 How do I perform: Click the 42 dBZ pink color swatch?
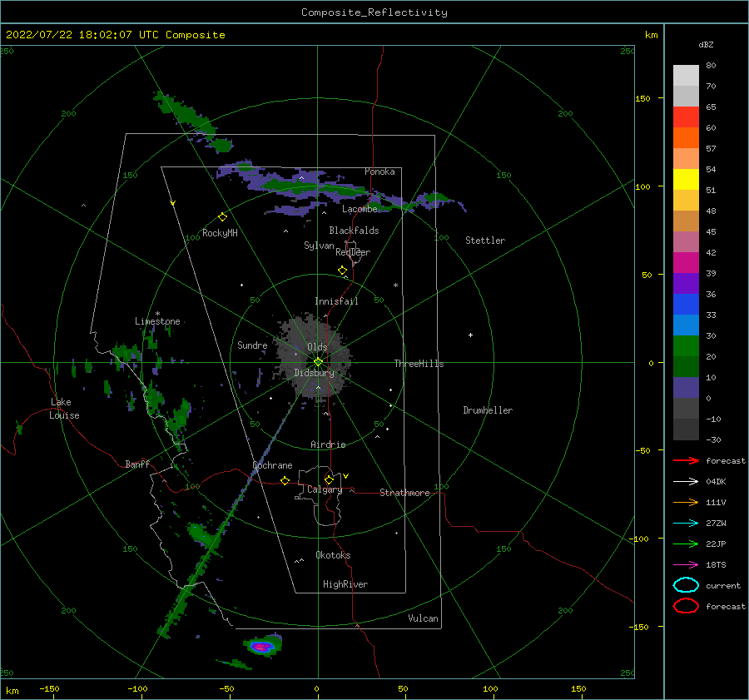click(x=686, y=241)
